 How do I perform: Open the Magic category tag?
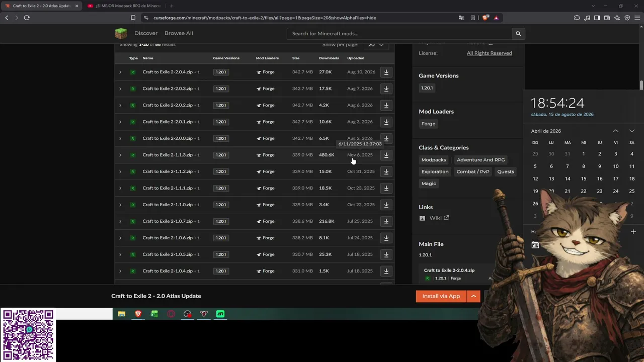[x=429, y=184]
